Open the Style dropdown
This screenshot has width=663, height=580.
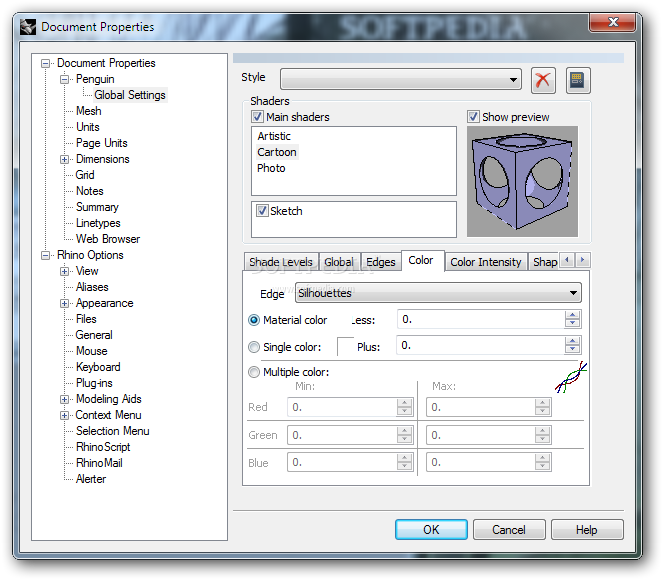tap(400, 79)
